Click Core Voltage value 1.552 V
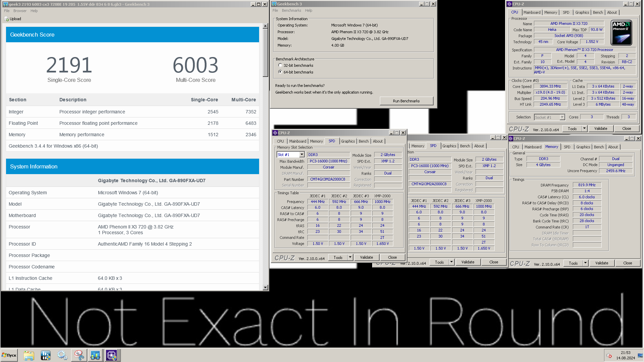Image resolution: width=644 pixels, height=362 pixels. coord(592,42)
